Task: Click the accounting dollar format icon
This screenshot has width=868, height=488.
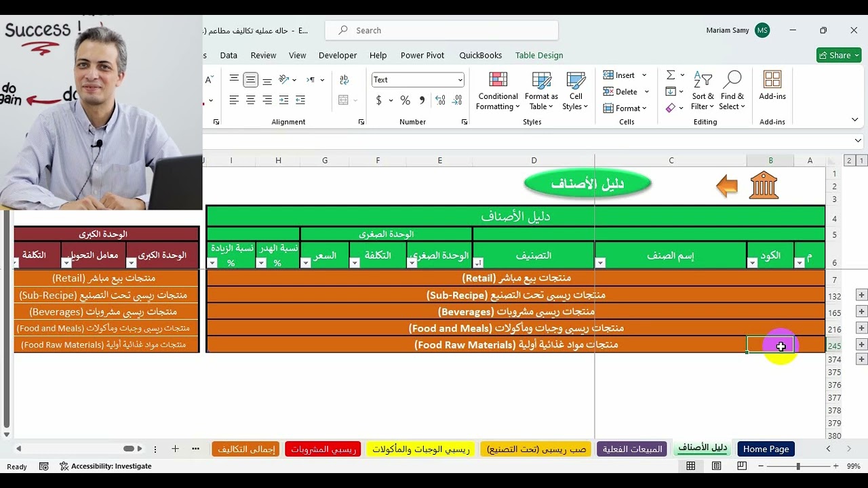Action: [x=378, y=100]
